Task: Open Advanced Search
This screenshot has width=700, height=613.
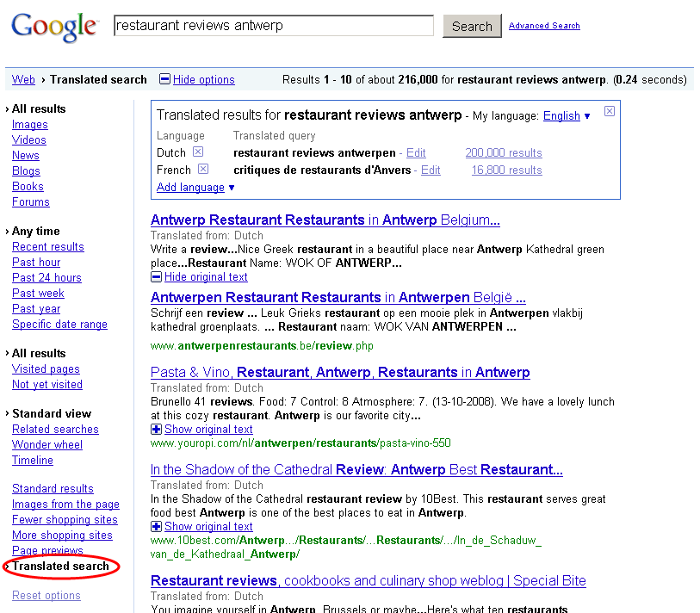Action: 544,26
